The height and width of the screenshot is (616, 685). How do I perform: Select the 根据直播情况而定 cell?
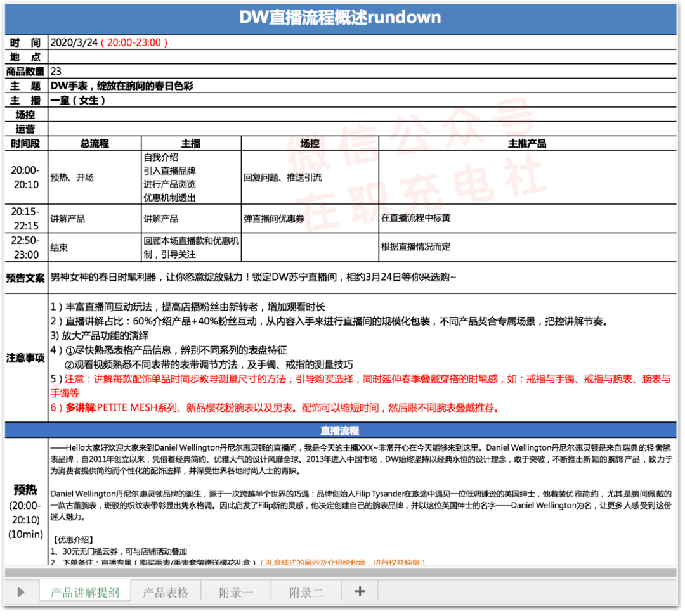point(527,247)
